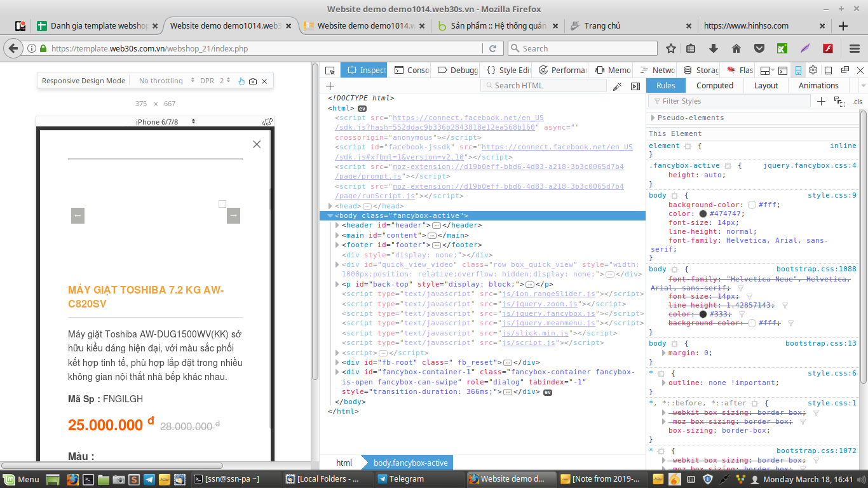Expand the main#content node
868x488 pixels.
pos(337,236)
